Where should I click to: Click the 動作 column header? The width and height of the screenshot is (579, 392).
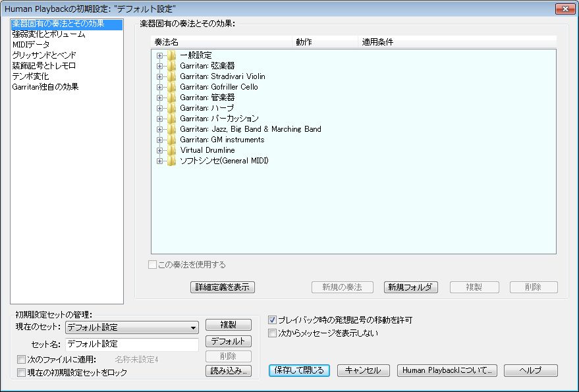325,42
